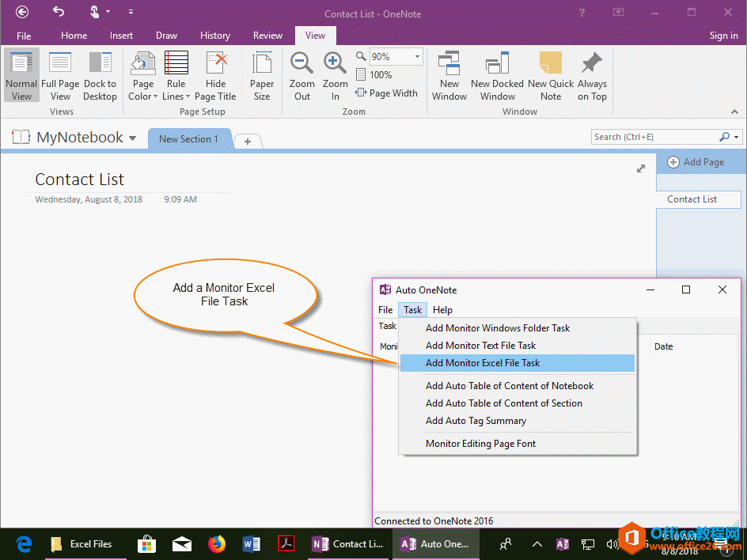Click Add Page button
This screenshot has width=747, height=560.
click(x=696, y=162)
